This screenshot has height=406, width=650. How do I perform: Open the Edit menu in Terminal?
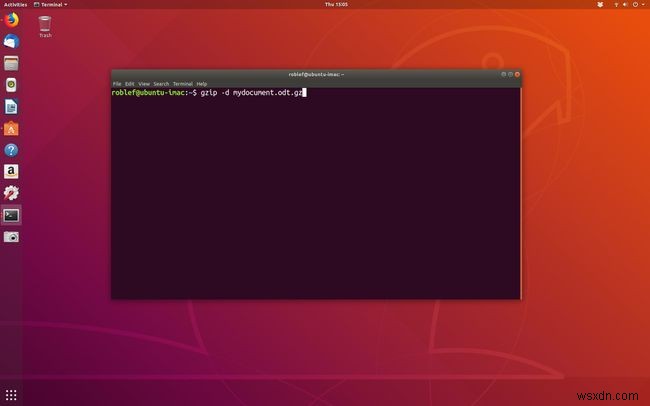pyautogui.click(x=130, y=84)
